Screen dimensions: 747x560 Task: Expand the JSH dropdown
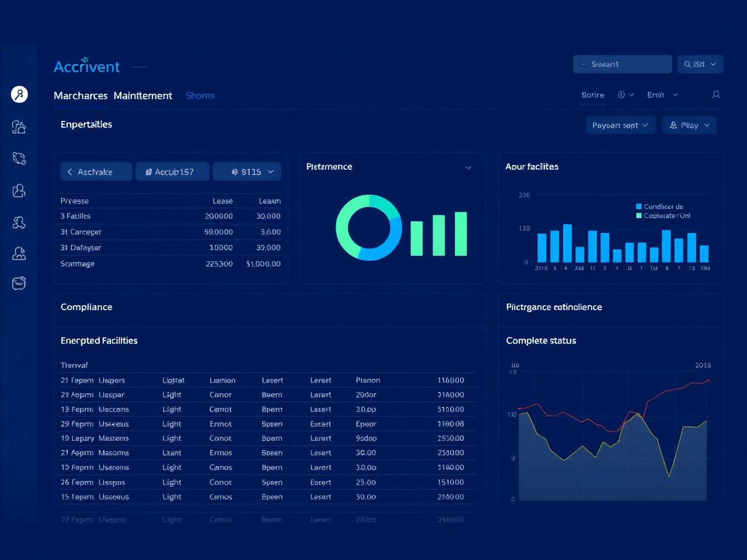[x=700, y=64]
